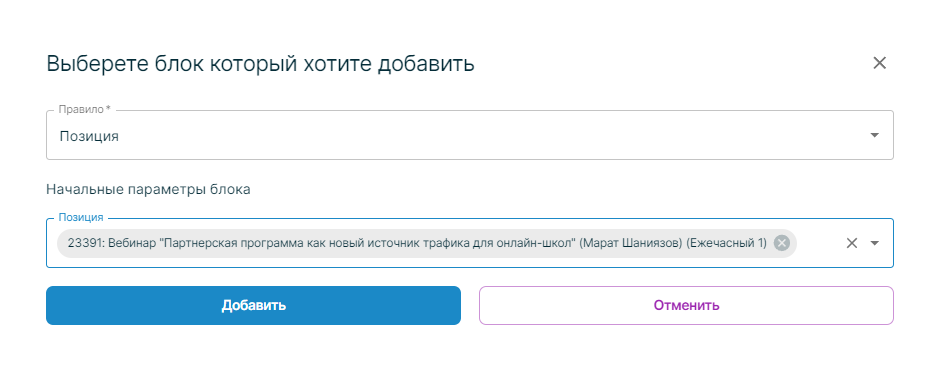Click the 'Начальные параметры блока' label
Viewport: 940px width, 378px height.
pos(148,189)
